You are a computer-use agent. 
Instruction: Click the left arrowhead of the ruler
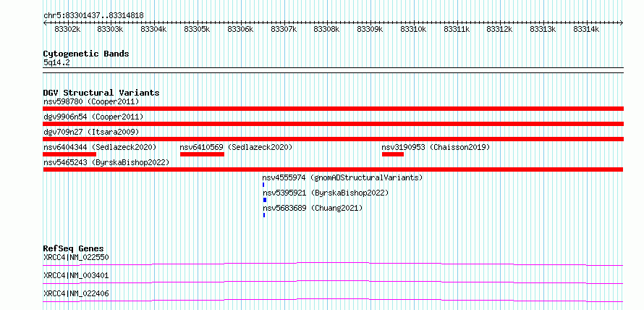click(x=45, y=23)
